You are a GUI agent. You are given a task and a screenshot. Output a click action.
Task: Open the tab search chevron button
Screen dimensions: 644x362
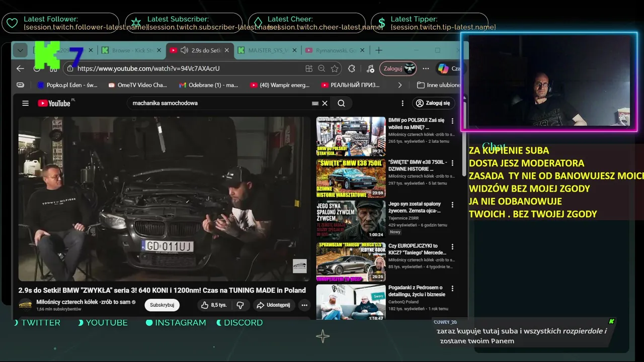click(x=20, y=50)
